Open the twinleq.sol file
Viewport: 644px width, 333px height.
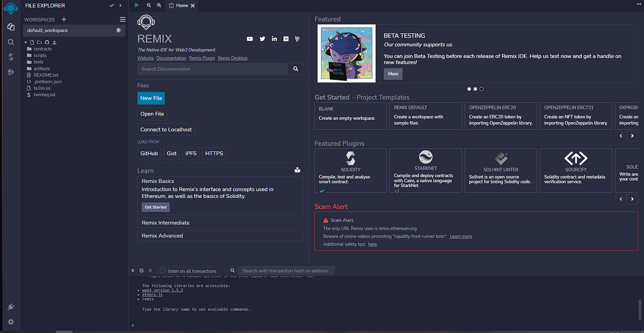pos(45,95)
